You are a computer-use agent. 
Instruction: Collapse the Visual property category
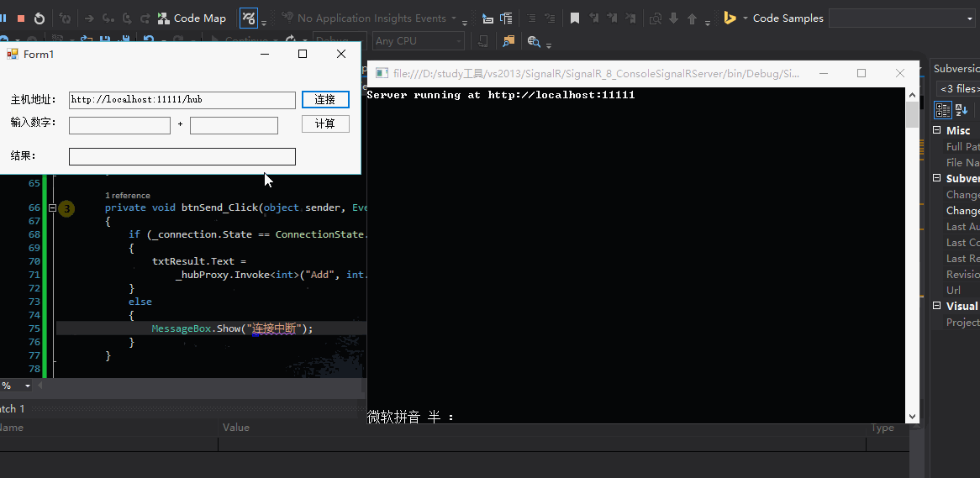coord(937,306)
